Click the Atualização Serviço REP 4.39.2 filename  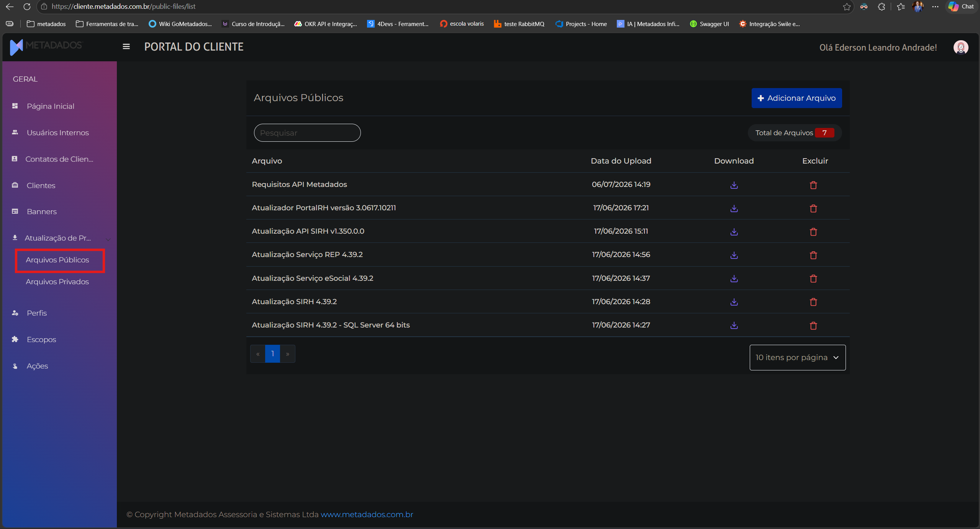[307, 254]
